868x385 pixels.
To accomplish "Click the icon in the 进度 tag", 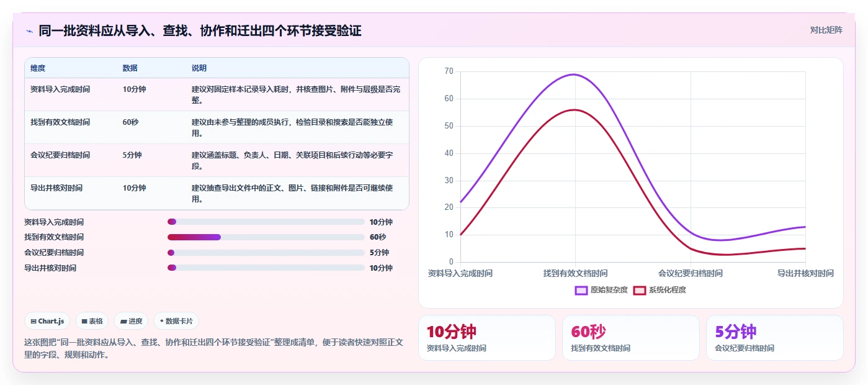I will coord(123,322).
